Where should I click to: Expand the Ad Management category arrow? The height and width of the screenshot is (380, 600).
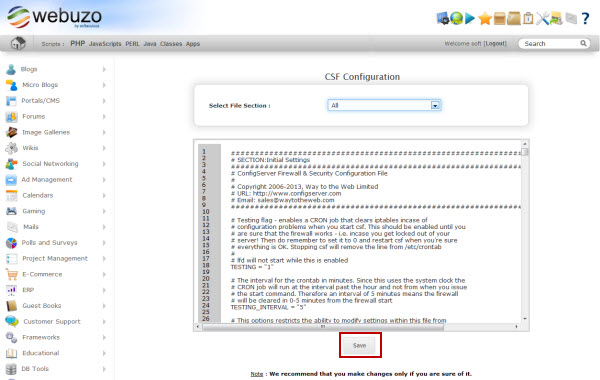tap(104, 179)
